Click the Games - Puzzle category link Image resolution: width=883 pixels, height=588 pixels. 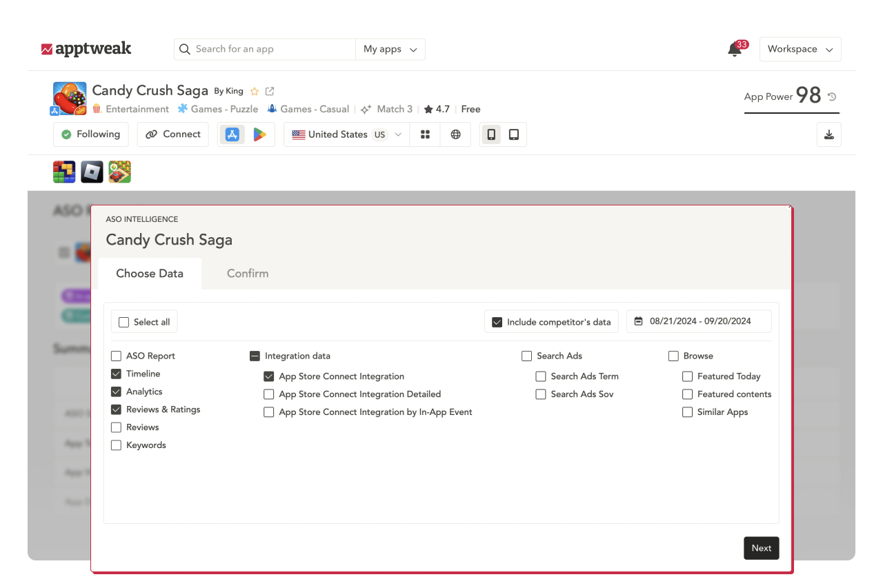(x=224, y=109)
